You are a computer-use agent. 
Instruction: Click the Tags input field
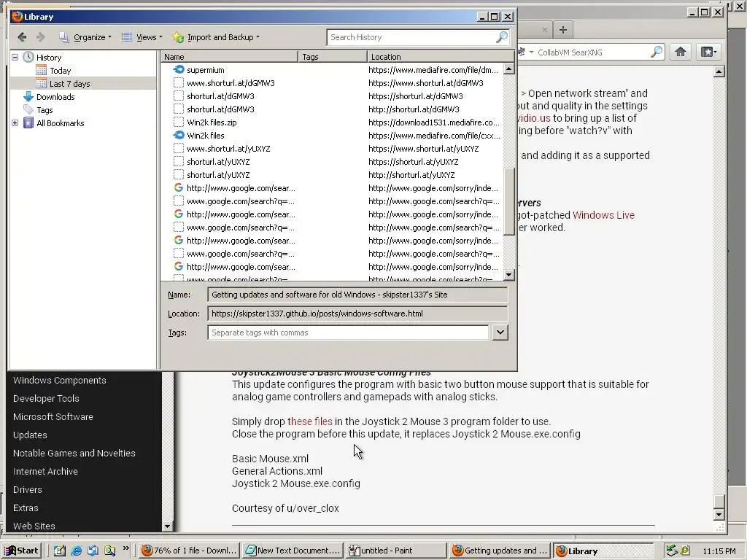(x=348, y=332)
